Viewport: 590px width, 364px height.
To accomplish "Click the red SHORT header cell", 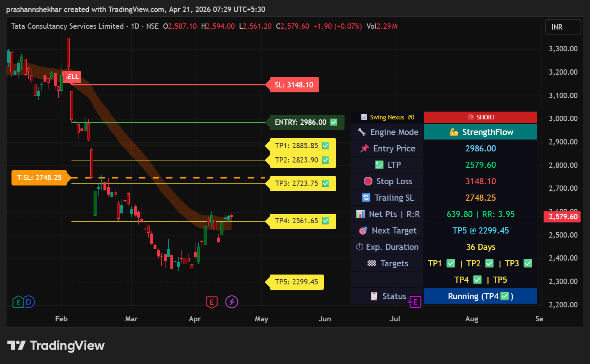I will (x=480, y=117).
